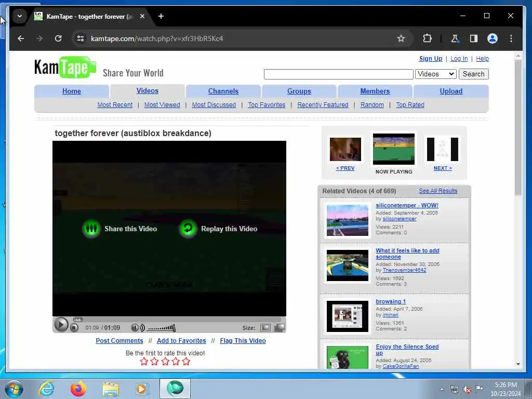Launch Internet Explorer from the taskbar

pos(46,389)
